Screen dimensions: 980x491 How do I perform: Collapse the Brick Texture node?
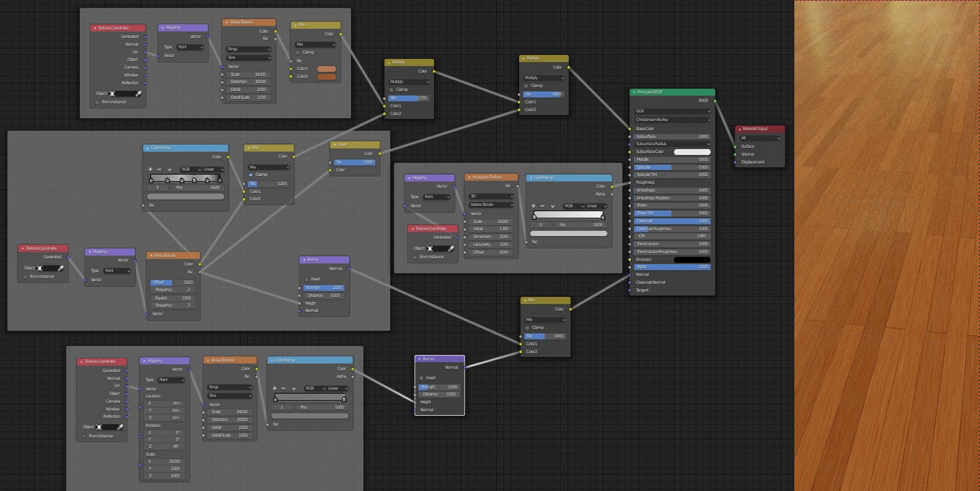150,256
